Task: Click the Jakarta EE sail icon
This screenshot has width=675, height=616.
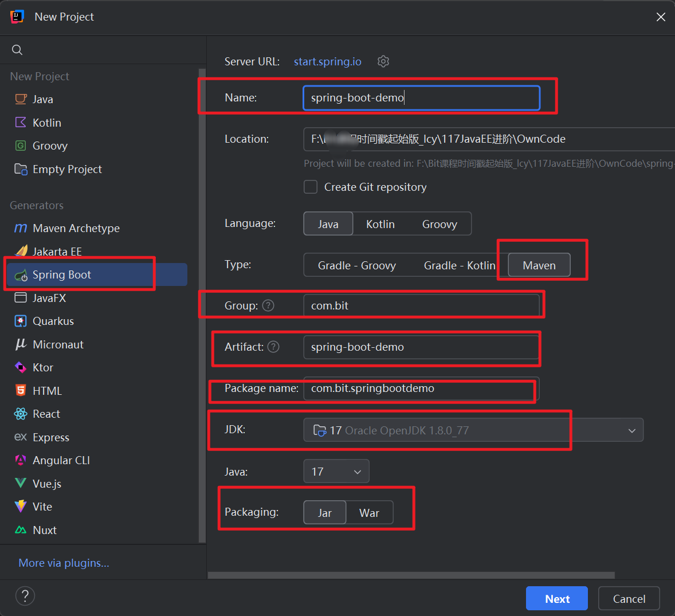Action: click(x=21, y=251)
